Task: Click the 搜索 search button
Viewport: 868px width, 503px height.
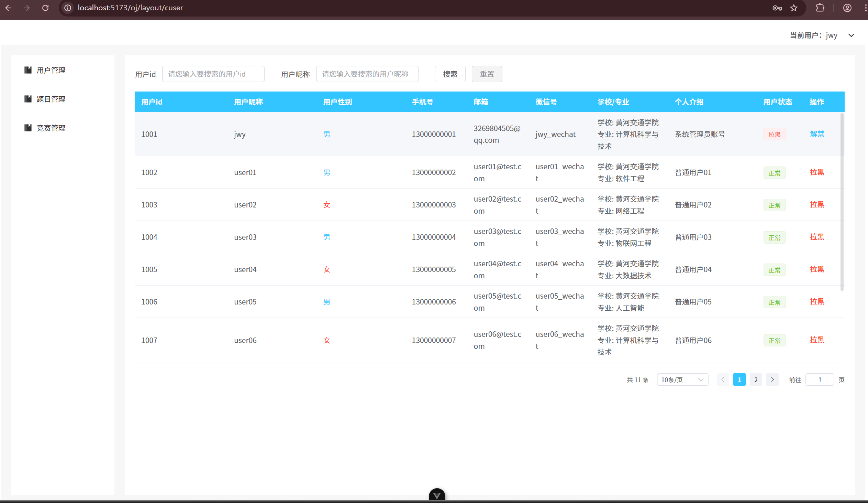Action: 450,74
